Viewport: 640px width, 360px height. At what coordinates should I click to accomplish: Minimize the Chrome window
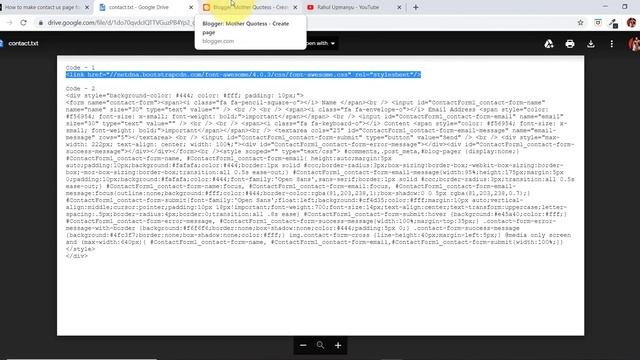pos(605,7)
